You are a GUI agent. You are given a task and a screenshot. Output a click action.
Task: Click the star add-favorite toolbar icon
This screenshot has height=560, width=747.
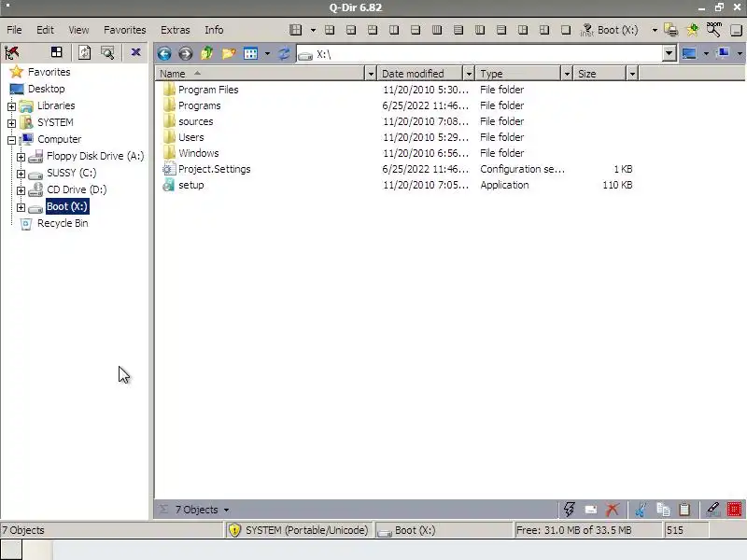(x=692, y=30)
